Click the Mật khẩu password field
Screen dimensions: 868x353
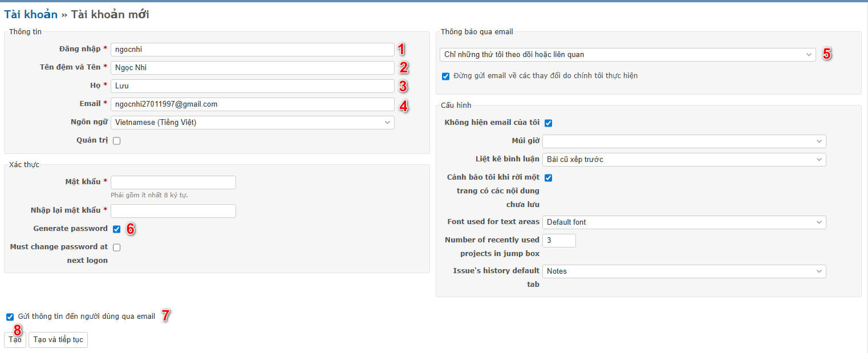tap(173, 182)
